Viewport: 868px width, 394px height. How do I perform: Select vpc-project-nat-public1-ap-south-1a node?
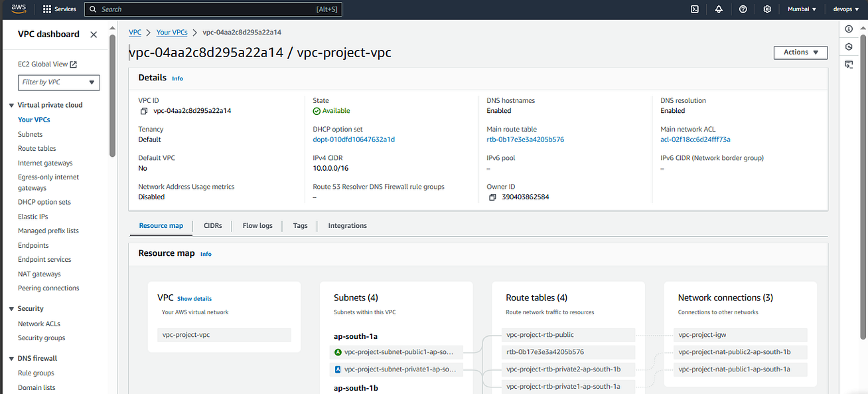741,369
